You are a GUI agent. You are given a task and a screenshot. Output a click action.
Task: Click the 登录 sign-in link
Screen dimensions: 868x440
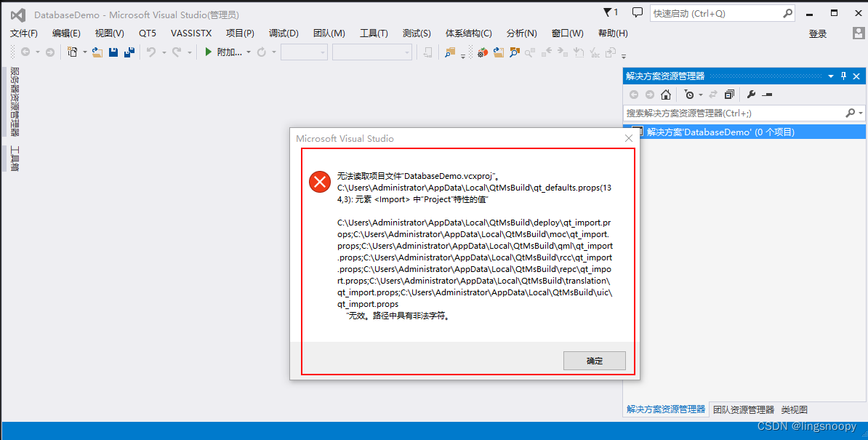(x=818, y=33)
